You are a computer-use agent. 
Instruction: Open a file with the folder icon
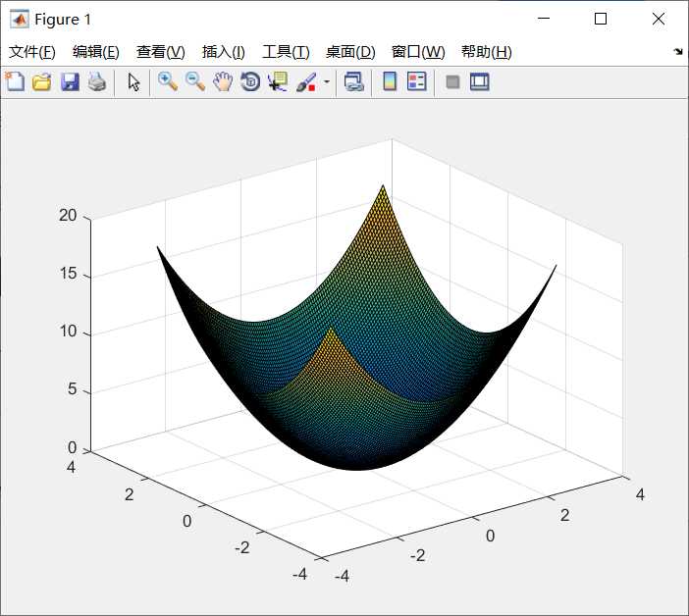tap(42, 81)
